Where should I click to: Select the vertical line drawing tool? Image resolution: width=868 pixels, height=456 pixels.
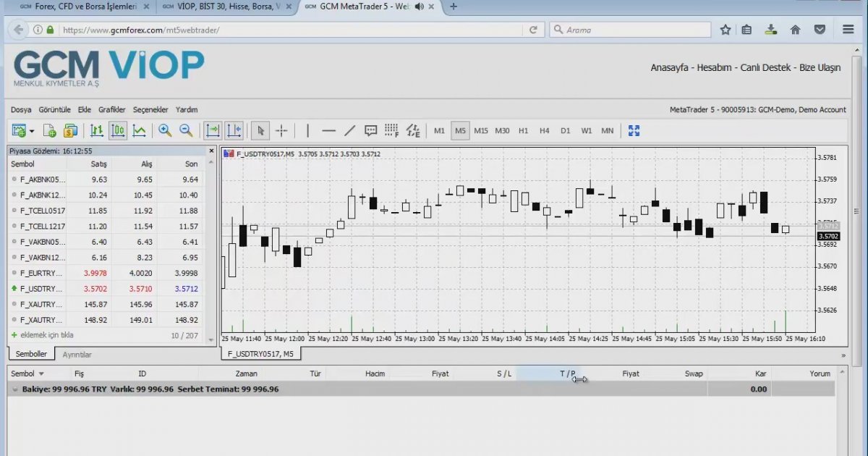(307, 131)
